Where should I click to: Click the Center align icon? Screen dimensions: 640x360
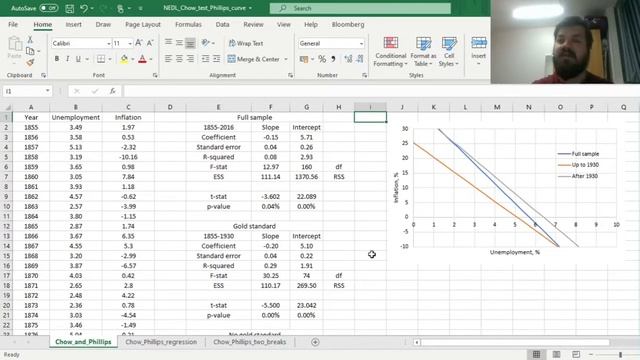tap(179, 59)
